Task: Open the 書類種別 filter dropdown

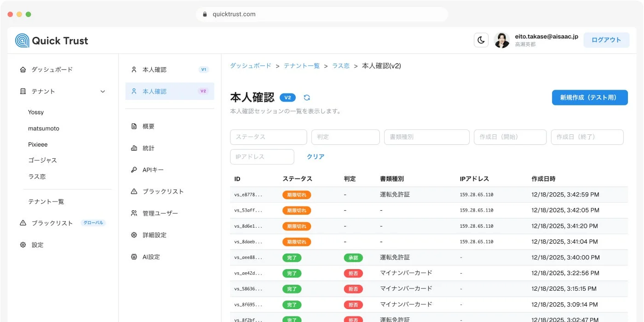Action: [426, 137]
